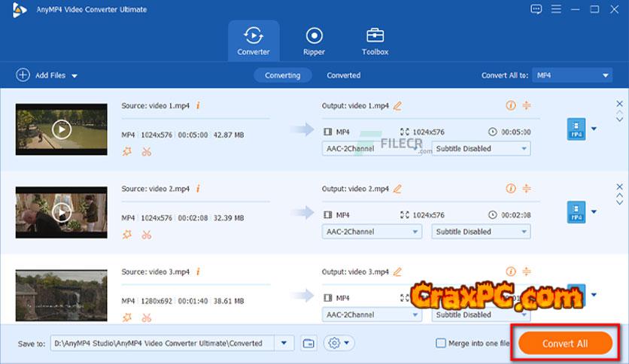This screenshot has width=629, height=364.
Task: Enable Merge into one file checkbox
Action: tap(441, 344)
